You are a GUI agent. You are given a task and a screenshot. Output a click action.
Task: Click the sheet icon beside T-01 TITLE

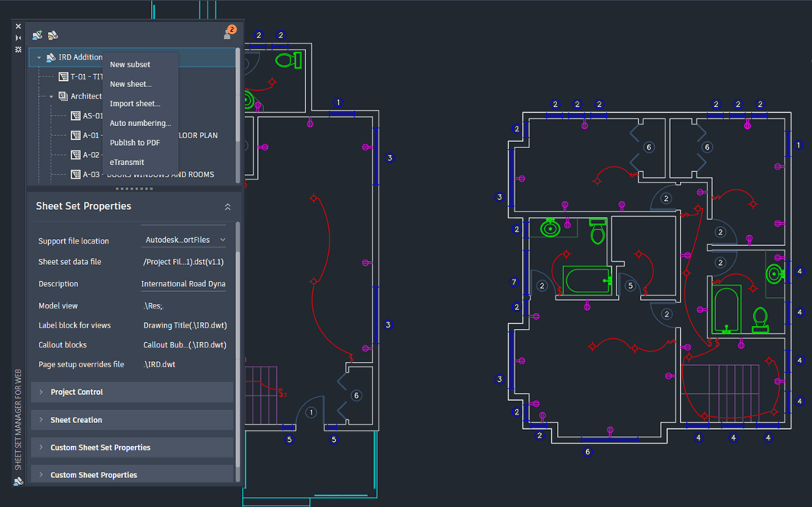click(x=63, y=76)
